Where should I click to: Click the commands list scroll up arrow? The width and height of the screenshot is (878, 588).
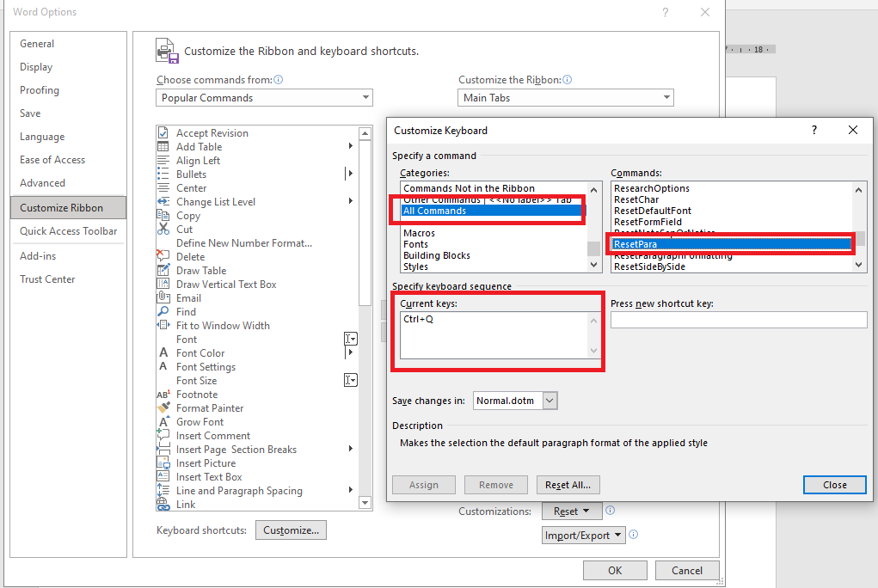858,190
